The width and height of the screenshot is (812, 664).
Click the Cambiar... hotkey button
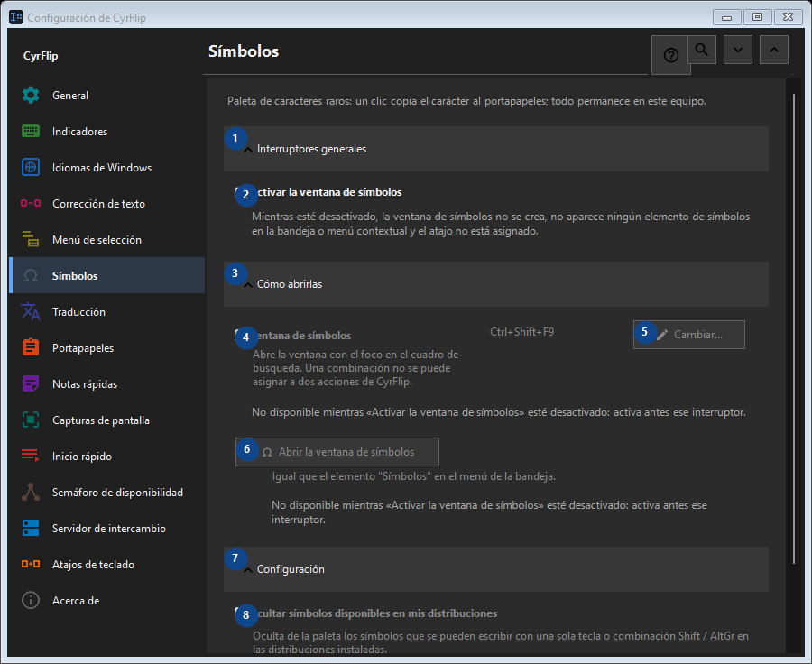pos(689,335)
